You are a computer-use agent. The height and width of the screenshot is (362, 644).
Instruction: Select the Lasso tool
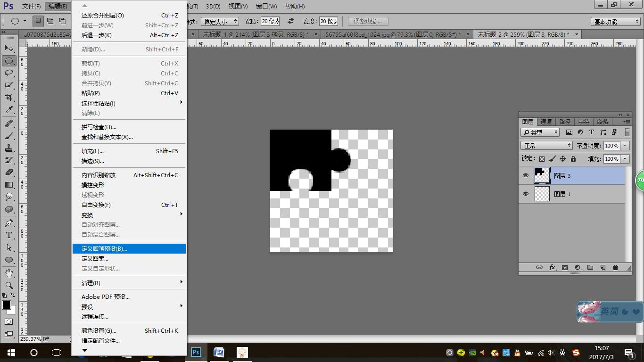coord(9,73)
